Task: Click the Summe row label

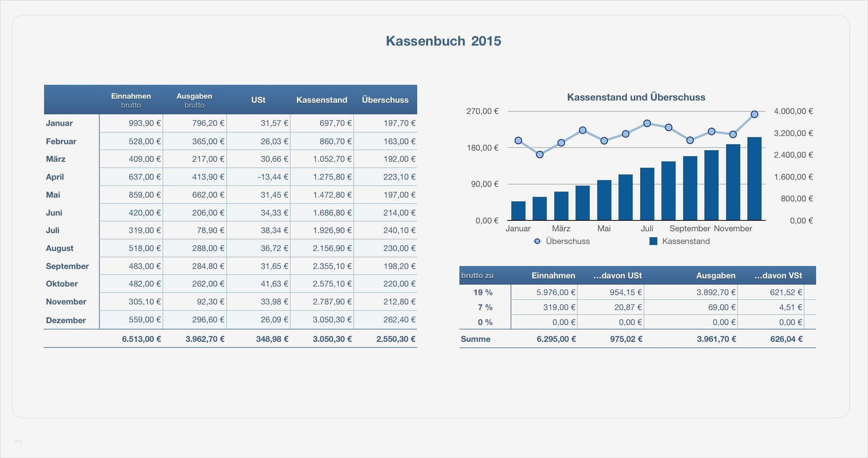Action: (x=475, y=339)
